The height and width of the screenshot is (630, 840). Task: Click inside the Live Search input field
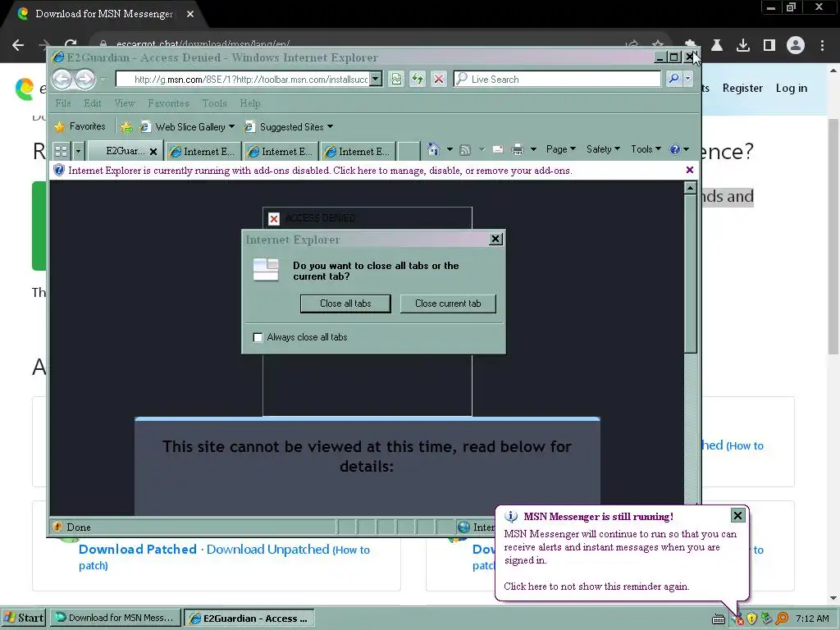click(x=557, y=80)
